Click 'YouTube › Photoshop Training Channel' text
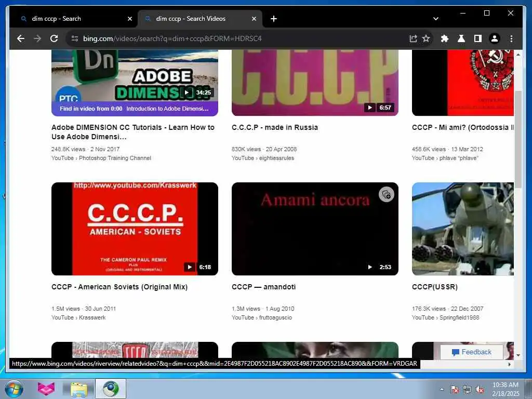 (101, 158)
